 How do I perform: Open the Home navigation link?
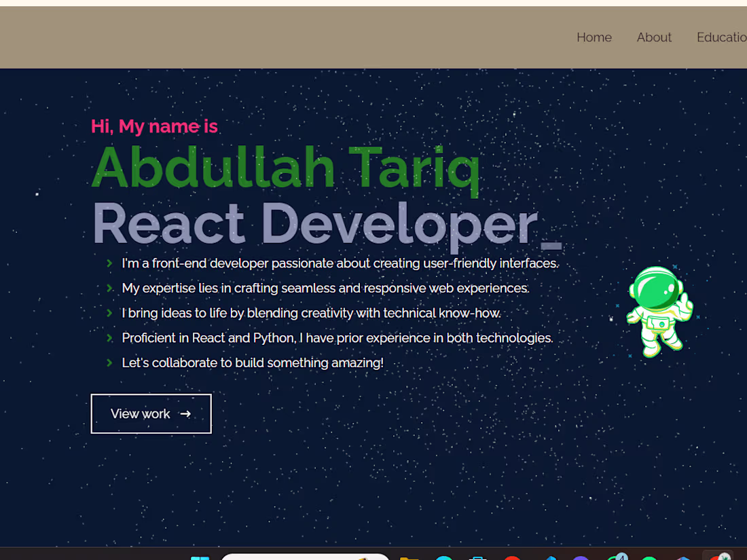point(594,37)
